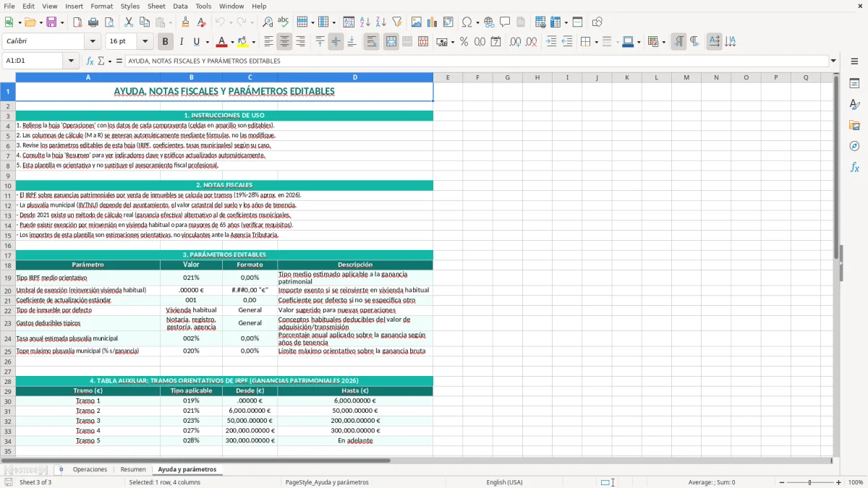Increase indent

551,42
